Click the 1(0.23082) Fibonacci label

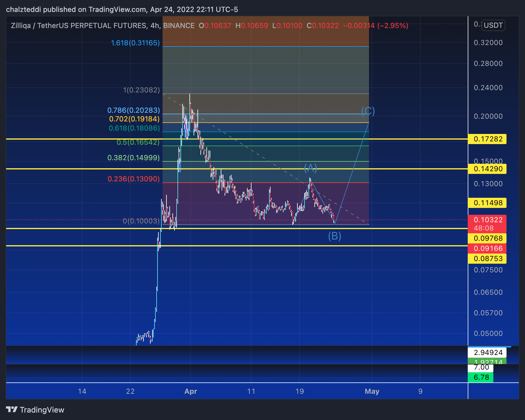141,90
